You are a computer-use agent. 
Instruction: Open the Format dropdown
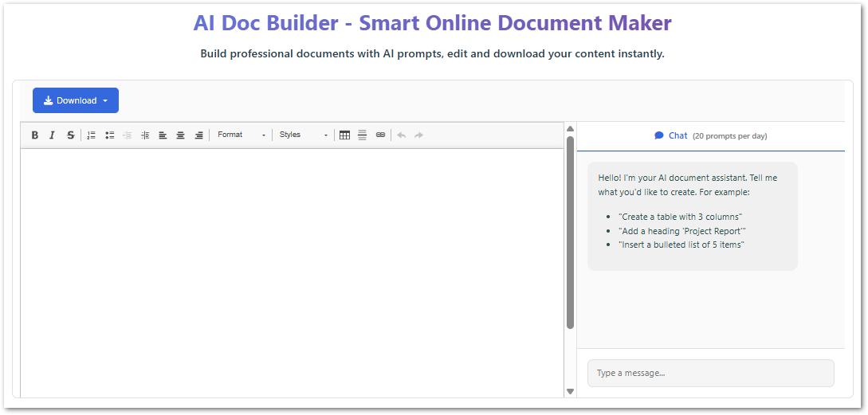(x=242, y=135)
